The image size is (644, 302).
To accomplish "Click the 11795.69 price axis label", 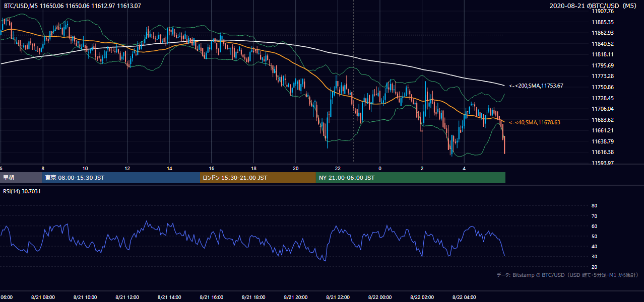I will (602, 65).
